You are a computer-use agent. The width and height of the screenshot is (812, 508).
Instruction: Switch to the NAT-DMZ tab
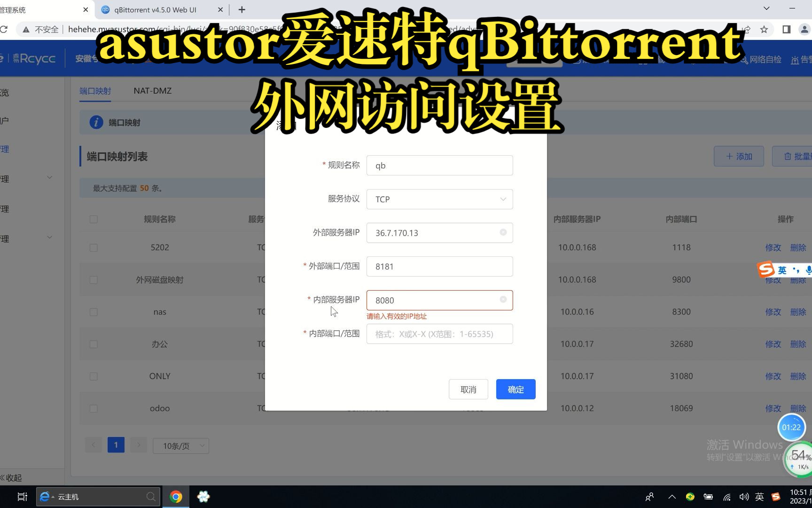tap(152, 91)
